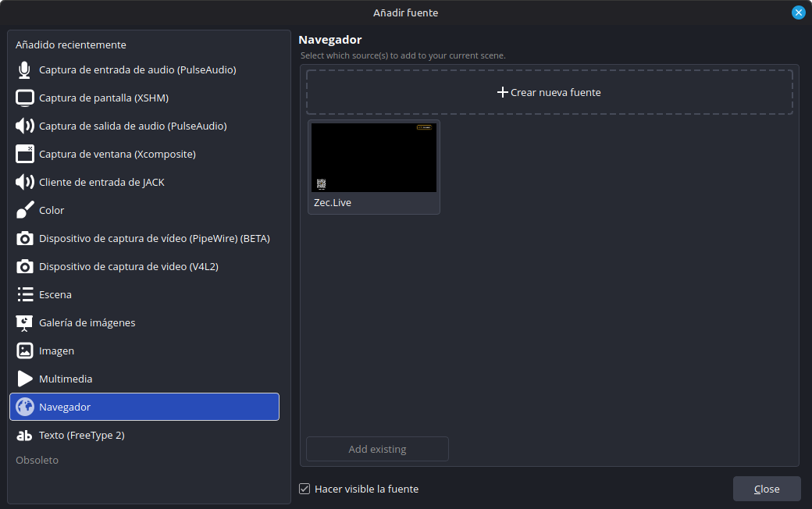Screen dimensions: 812x509
Task: Click the Close button
Action: [x=767, y=489]
